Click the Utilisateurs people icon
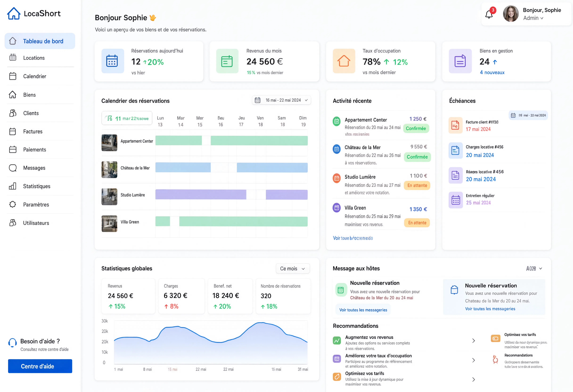This screenshot has width=573, height=392. 13,223
